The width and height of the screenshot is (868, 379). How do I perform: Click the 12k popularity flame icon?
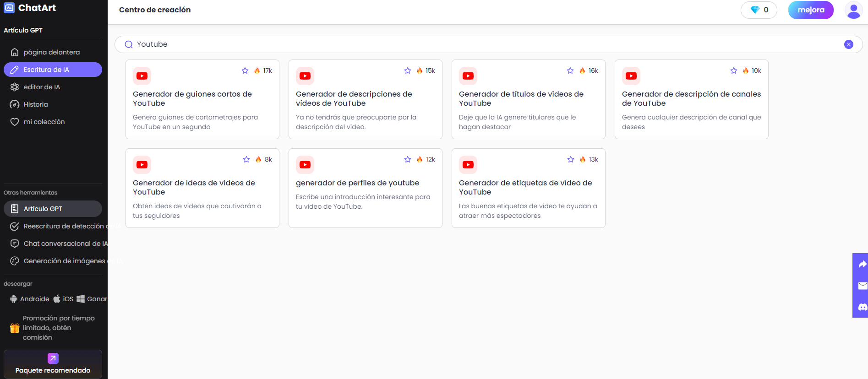[x=420, y=159]
